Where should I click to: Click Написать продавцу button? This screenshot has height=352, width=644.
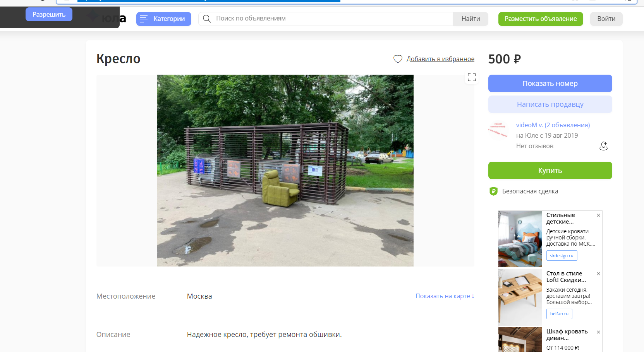[x=550, y=104]
